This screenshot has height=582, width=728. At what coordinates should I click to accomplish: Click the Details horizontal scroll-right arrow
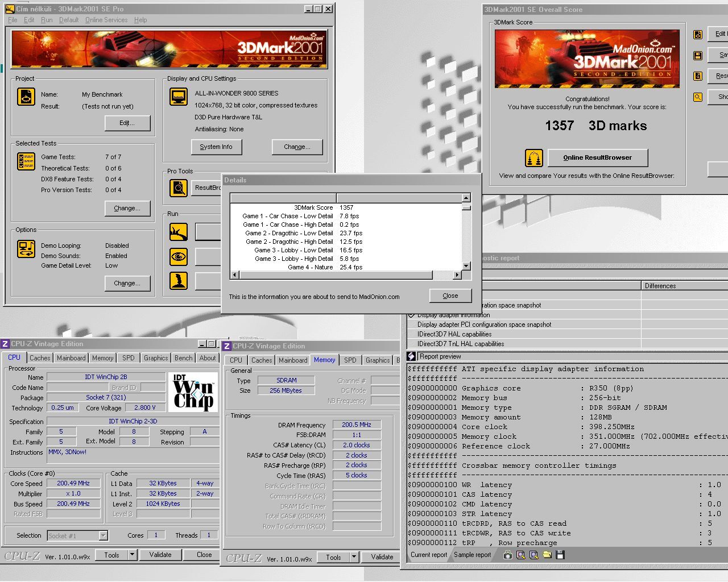pos(457,275)
